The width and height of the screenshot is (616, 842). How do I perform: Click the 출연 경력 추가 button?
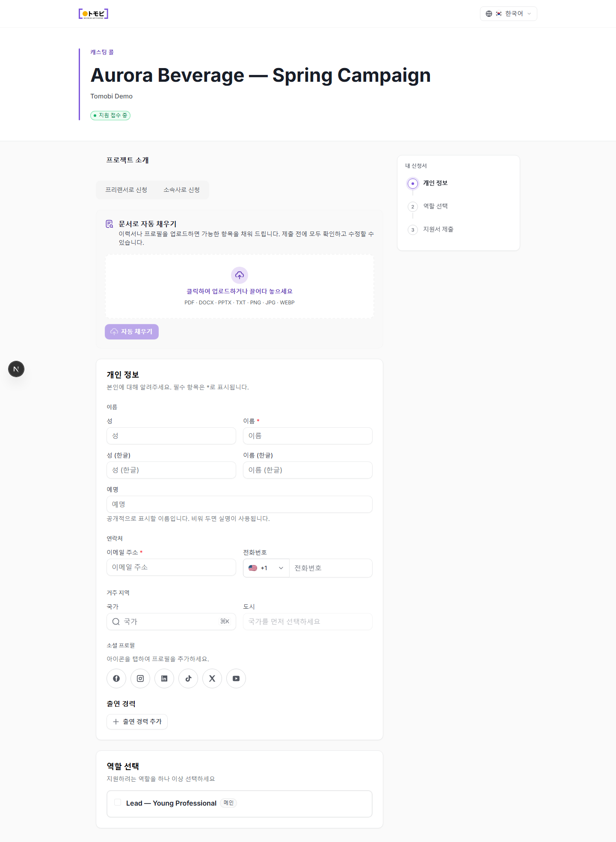pos(137,722)
